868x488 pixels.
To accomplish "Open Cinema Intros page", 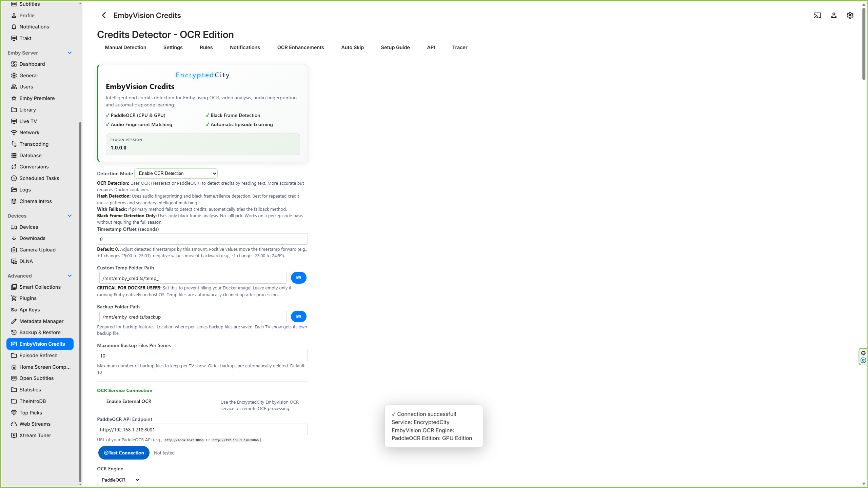I will 40,201.
